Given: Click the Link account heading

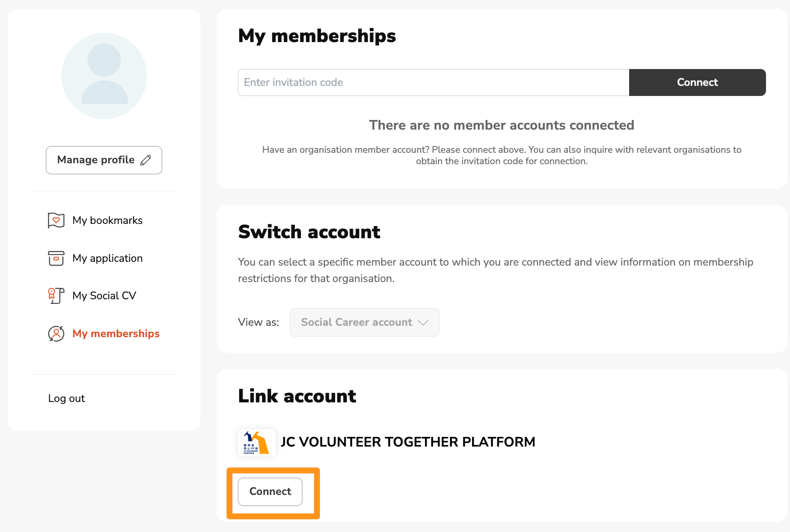Looking at the screenshot, I should coord(297,396).
